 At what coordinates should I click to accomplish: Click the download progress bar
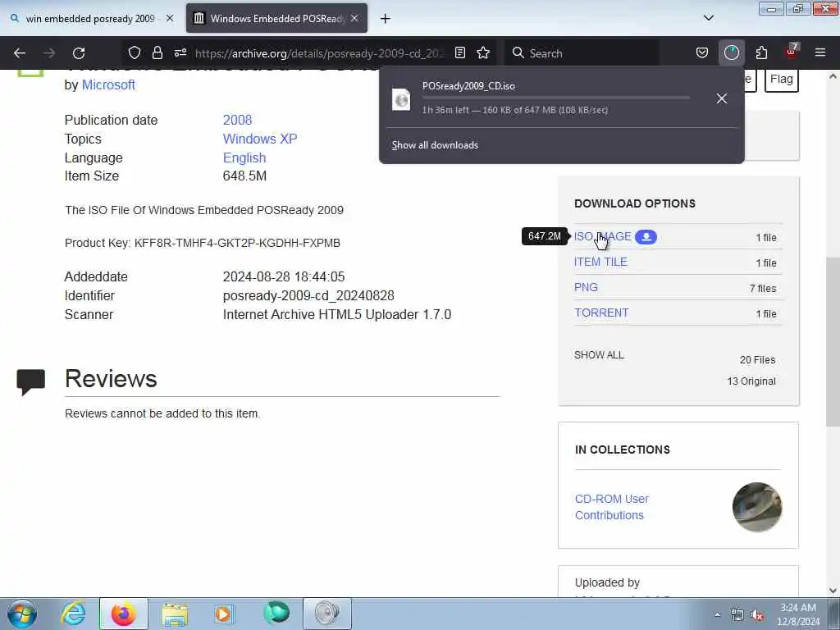pyautogui.click(x=555, y=98)
